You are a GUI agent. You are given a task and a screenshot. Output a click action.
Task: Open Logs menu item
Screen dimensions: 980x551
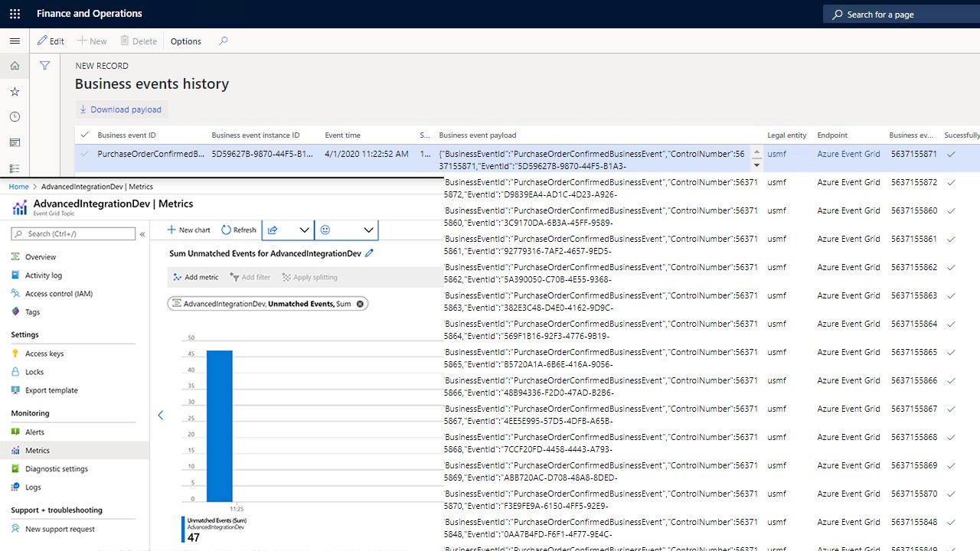pyautogui.click(x=33, y=487)
